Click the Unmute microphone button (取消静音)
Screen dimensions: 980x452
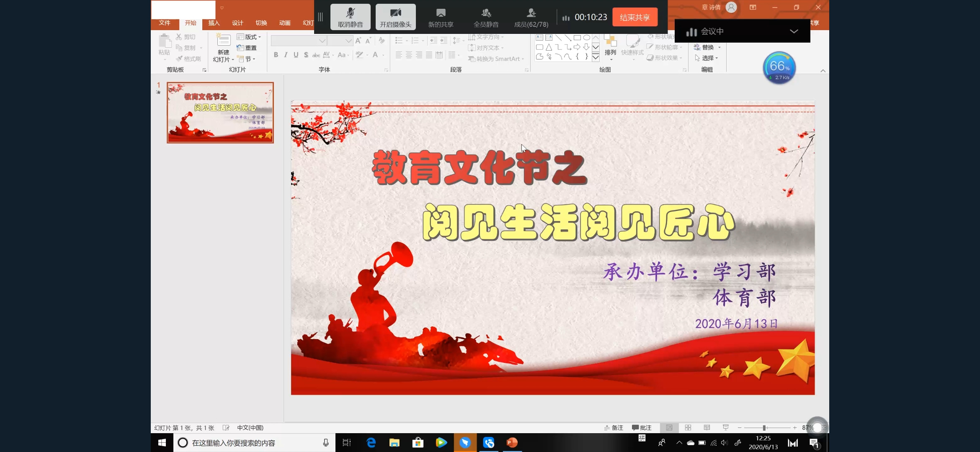[351, 17]
